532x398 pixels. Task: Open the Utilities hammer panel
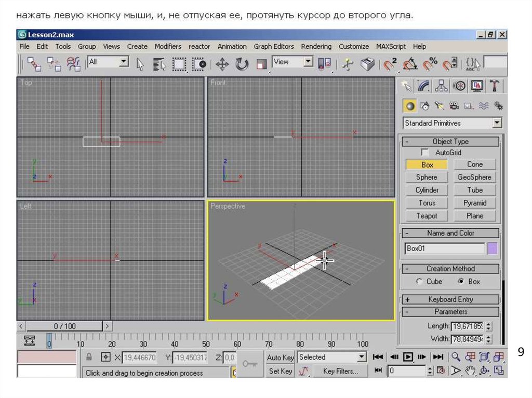point(495,86)
